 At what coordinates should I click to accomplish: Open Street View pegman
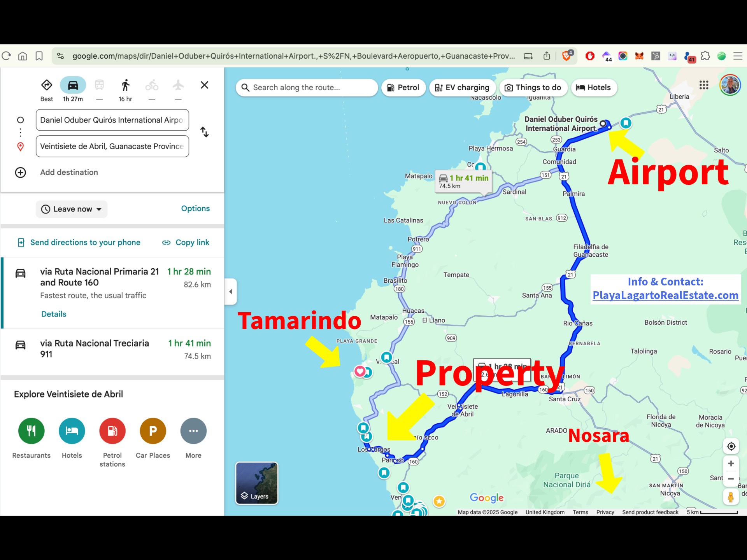[x=731, y=497]
